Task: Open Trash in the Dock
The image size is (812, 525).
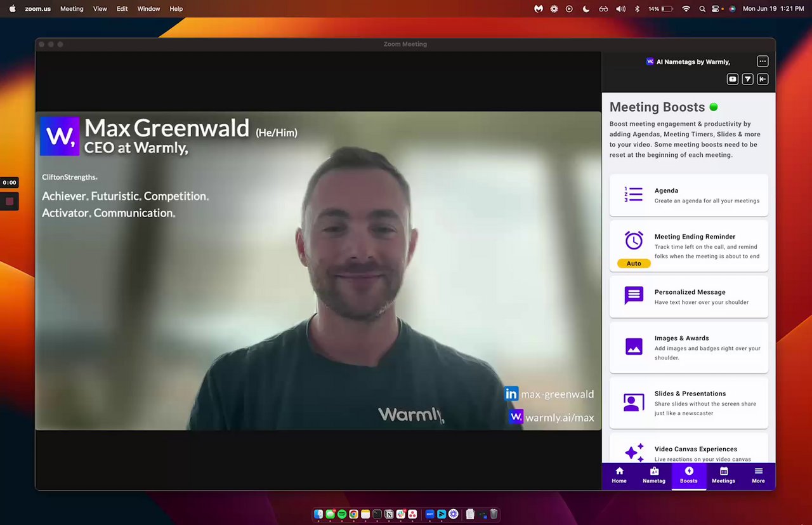Action: coord(494,514)
